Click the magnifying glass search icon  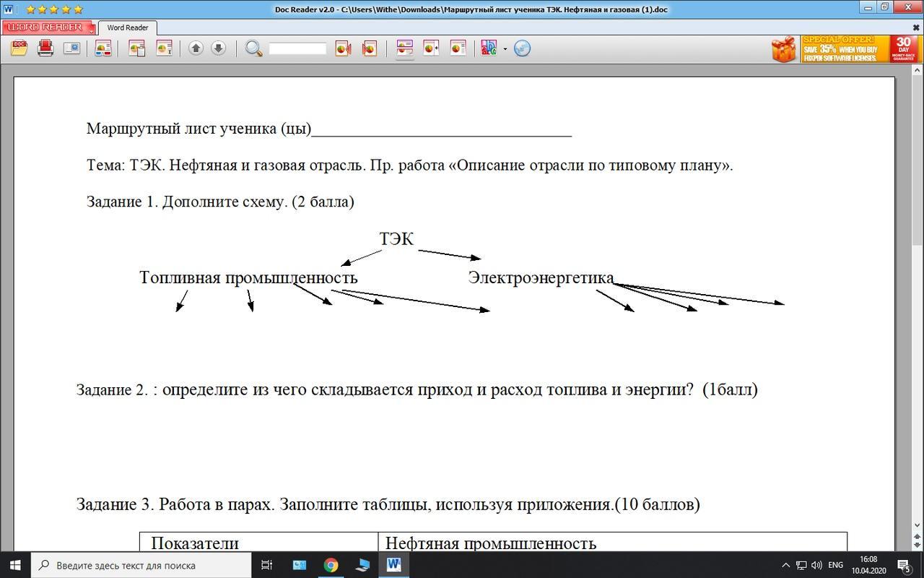point(253,48)
